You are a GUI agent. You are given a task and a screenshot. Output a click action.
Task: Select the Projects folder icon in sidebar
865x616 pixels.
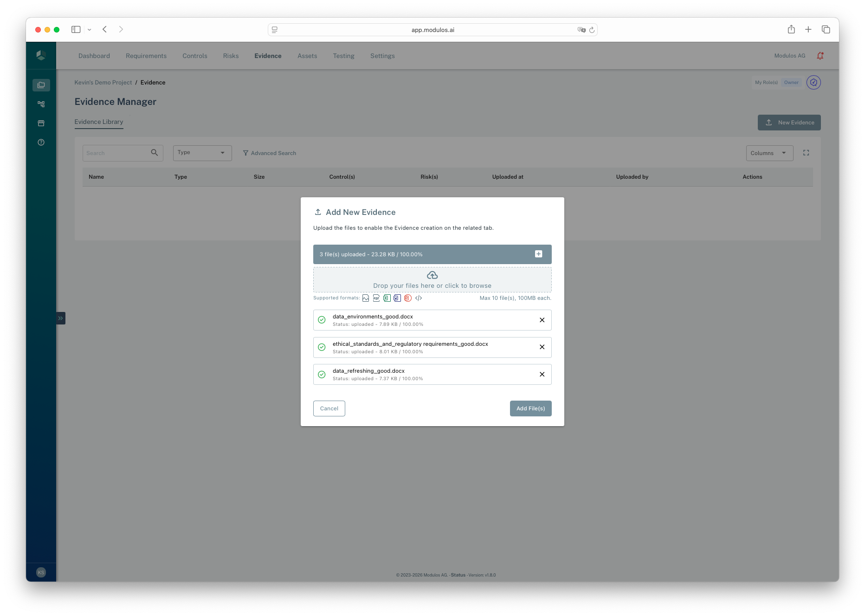pos(41,85)
